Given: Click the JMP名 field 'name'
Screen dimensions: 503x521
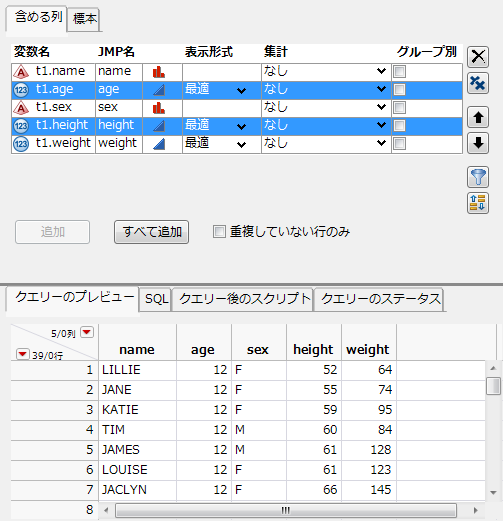Looking at the screenshot, I should 119,71.
